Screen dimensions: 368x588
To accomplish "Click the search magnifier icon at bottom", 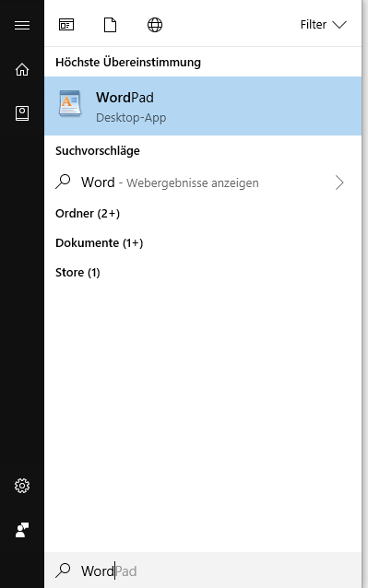I will point(63,570).
